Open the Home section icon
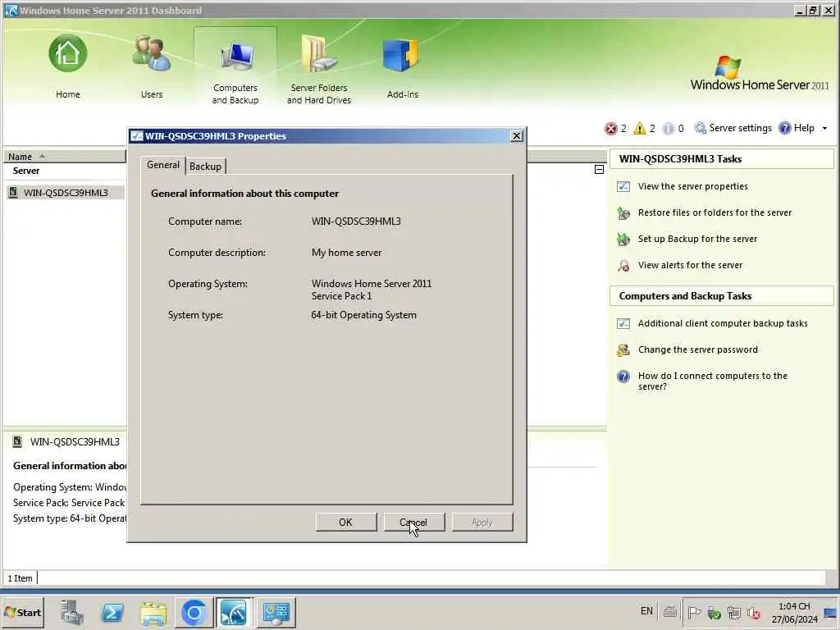Screen dimensions: 840x630 [x=68, y=53]
